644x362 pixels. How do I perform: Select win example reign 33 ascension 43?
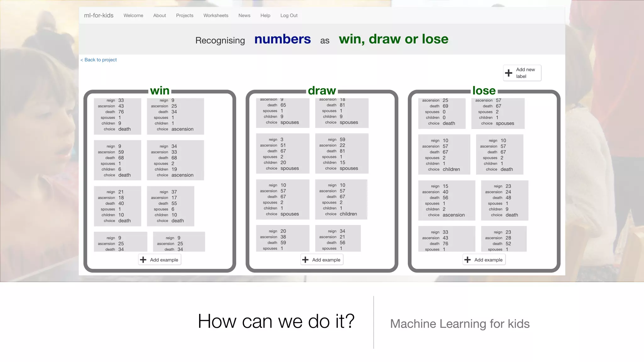[118, 116]
